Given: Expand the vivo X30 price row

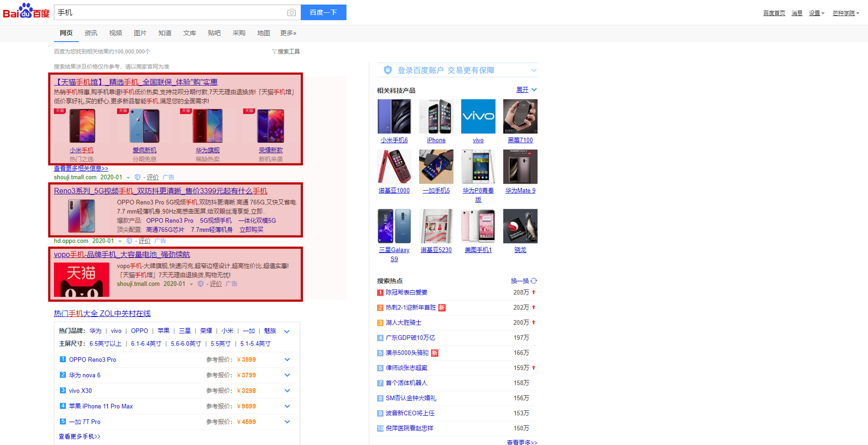Looking at the screenshot, I should 287,391.
